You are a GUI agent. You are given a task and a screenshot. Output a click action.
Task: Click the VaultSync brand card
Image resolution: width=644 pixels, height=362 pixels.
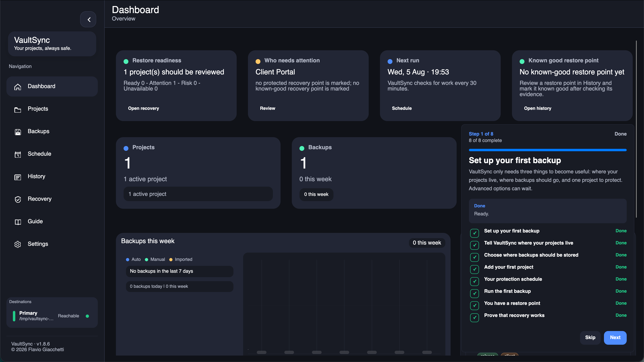[x=52, y=44]
